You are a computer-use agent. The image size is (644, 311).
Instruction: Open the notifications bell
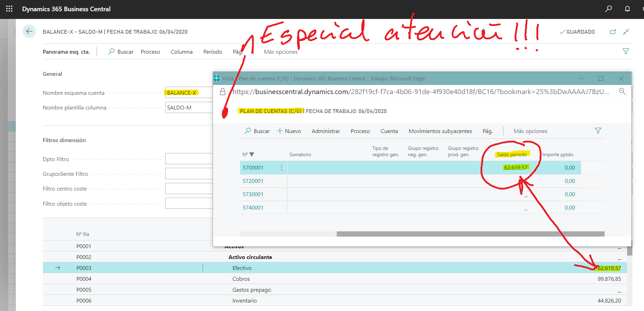click(627, 9)
